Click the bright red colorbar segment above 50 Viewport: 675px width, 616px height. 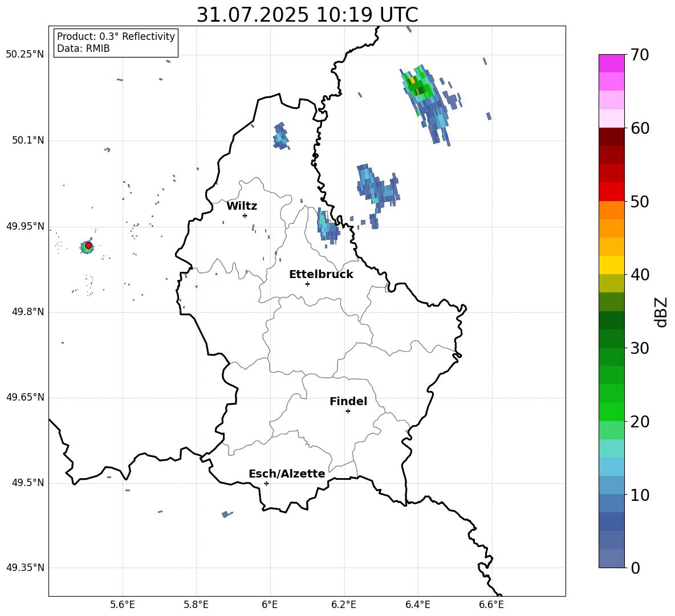pyautogui.click(x=611, y=192)
